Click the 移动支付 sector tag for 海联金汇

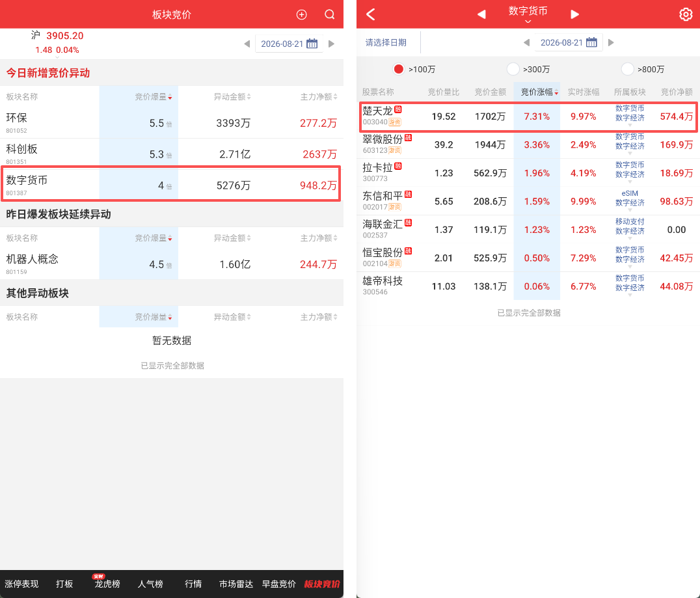pyautogui.click(x=630, y=221)
